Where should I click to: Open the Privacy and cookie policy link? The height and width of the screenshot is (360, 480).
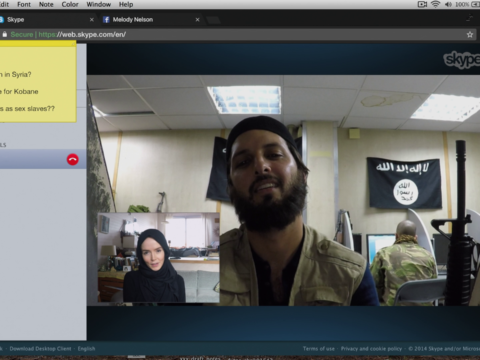pos(371,349)
